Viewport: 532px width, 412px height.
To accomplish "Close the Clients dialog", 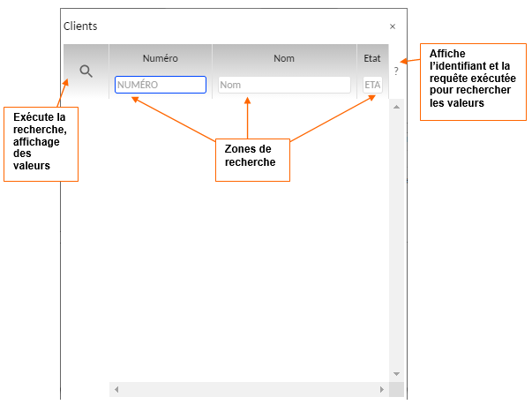I will click(x=393, y=26).
